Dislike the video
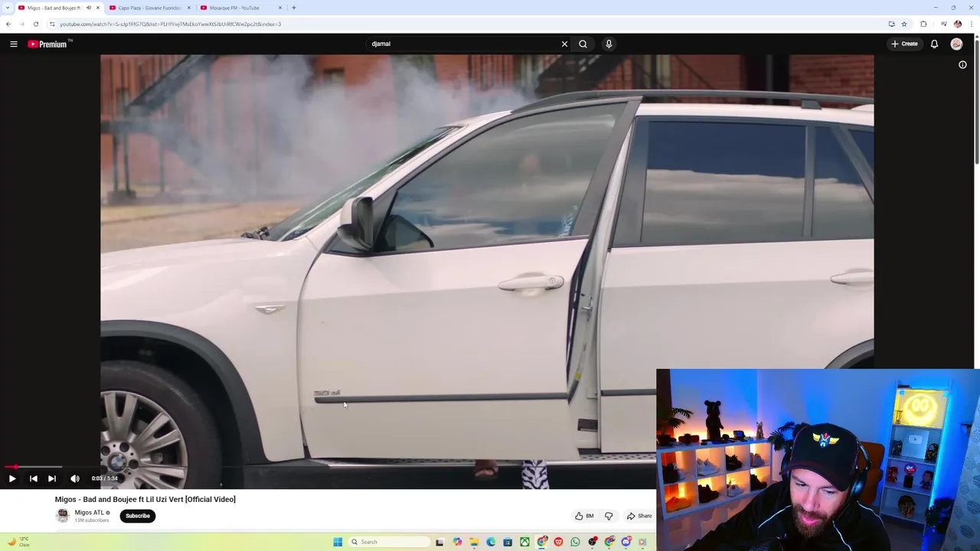This screenshot has width=980, height=551. click(x=609, y=516)
